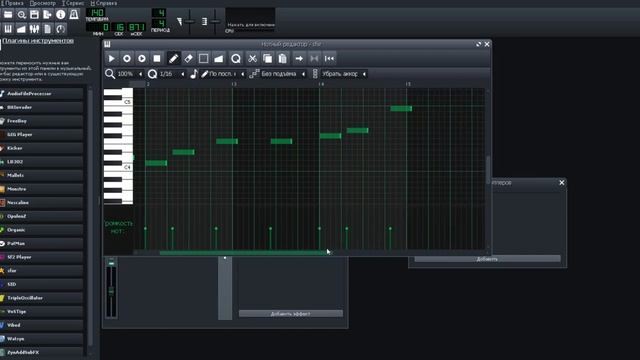Open the controller rack icon

(x=60, y=29)
